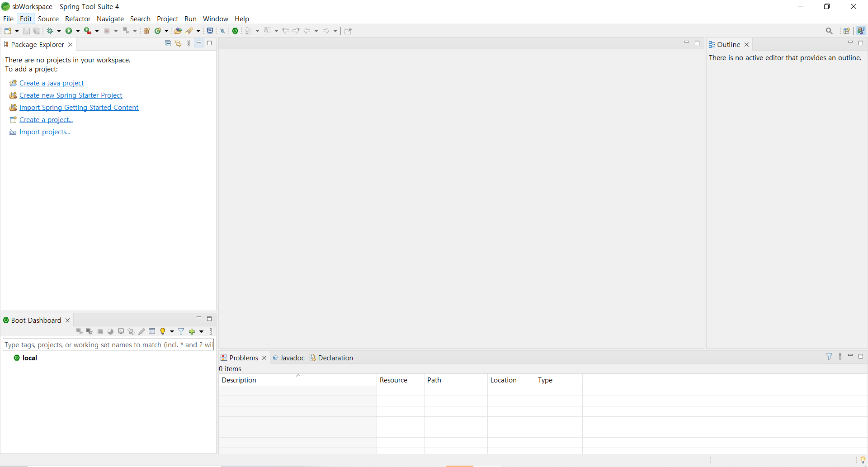Screen dimensions: 868x467
Task: Expand the Next Annotation dropdown arrow
Action: click(x=257, y=31)
